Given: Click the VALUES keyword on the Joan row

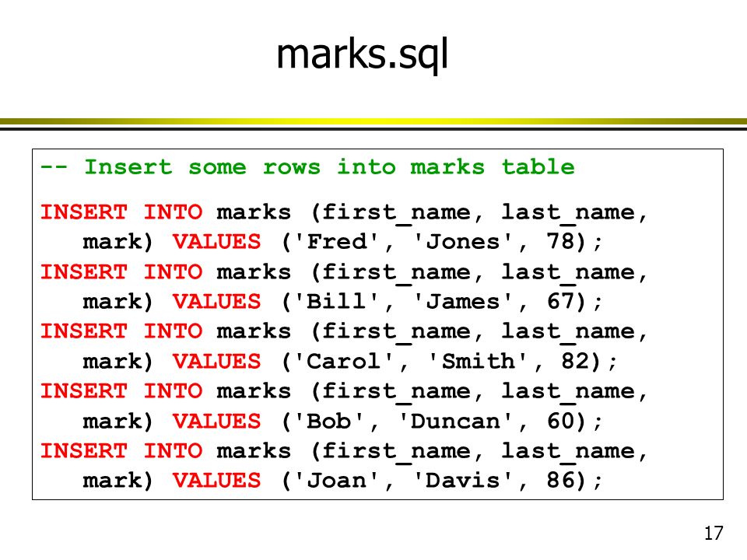Looking at the screenshot, I should [x=217, y=481].
